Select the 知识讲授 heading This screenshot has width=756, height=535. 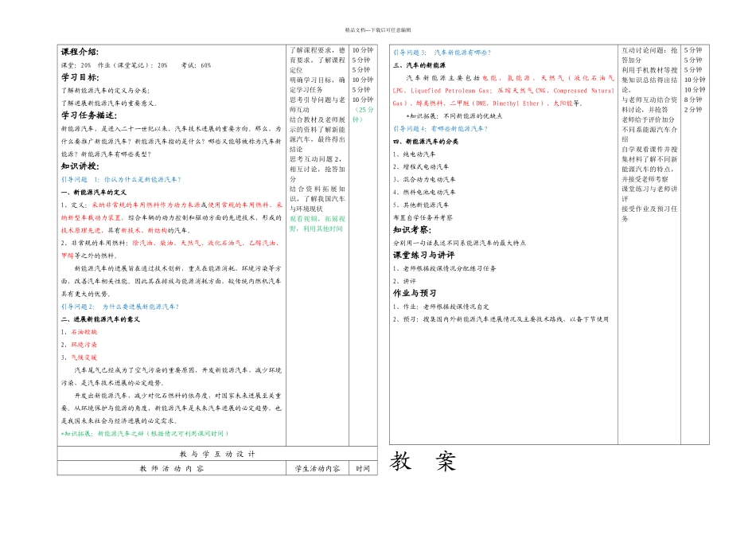[80, 166]
